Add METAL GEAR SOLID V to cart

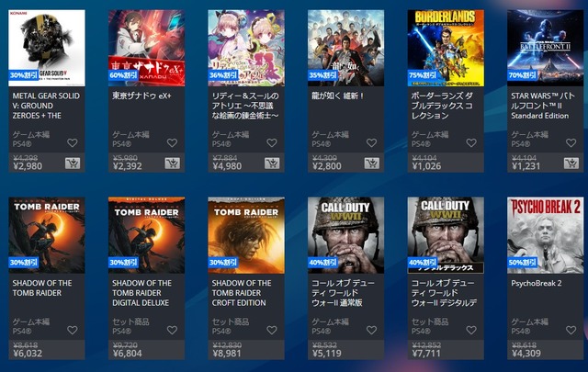tap(73, 163)
